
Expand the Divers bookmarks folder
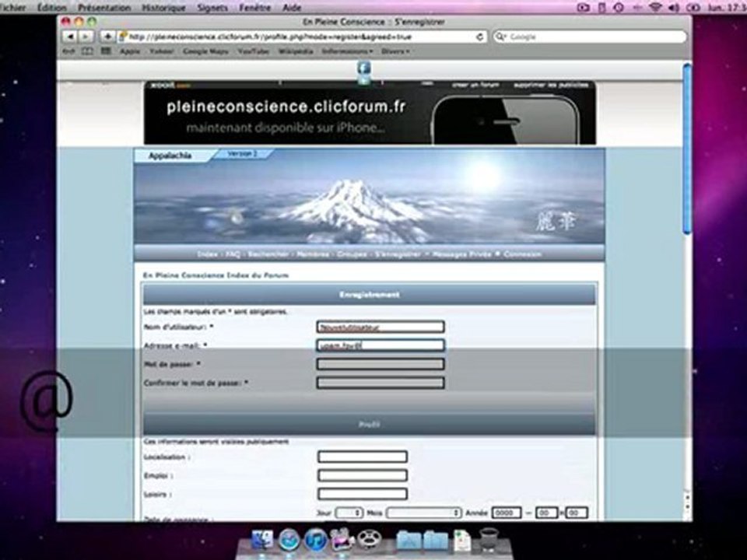[x=395, y=51]
